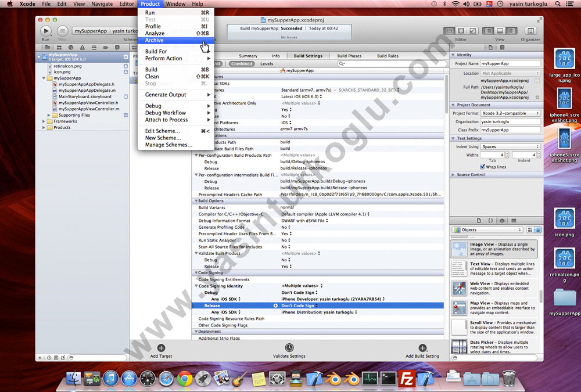Open the Log navigator speech bubble icon
581x392 pixels.
tap(117, 48)
